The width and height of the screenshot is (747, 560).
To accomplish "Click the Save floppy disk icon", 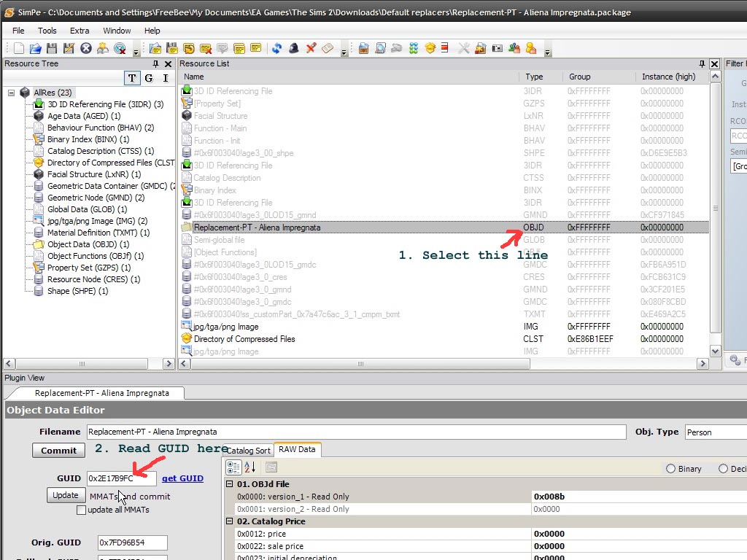I will 52,48.
